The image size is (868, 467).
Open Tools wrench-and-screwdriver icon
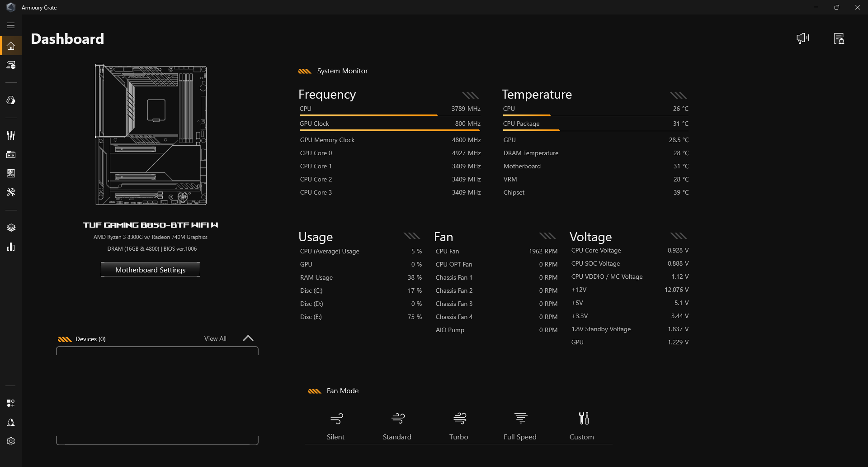[11, 192]
